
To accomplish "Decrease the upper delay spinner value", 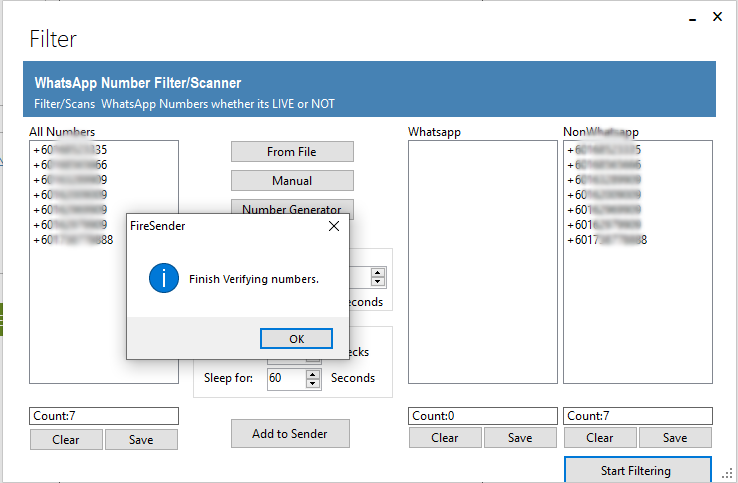I will point(377,281).
